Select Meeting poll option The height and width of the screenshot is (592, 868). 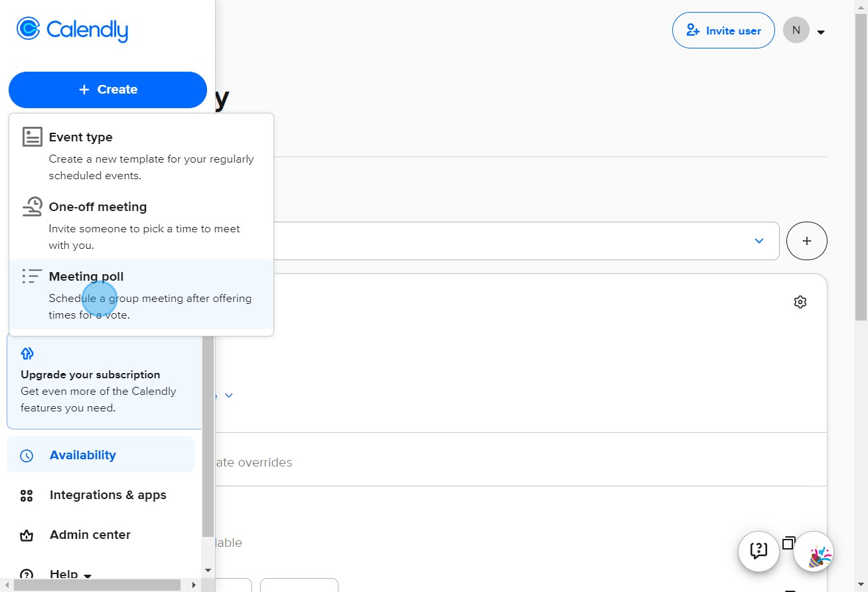coord(141,295)
